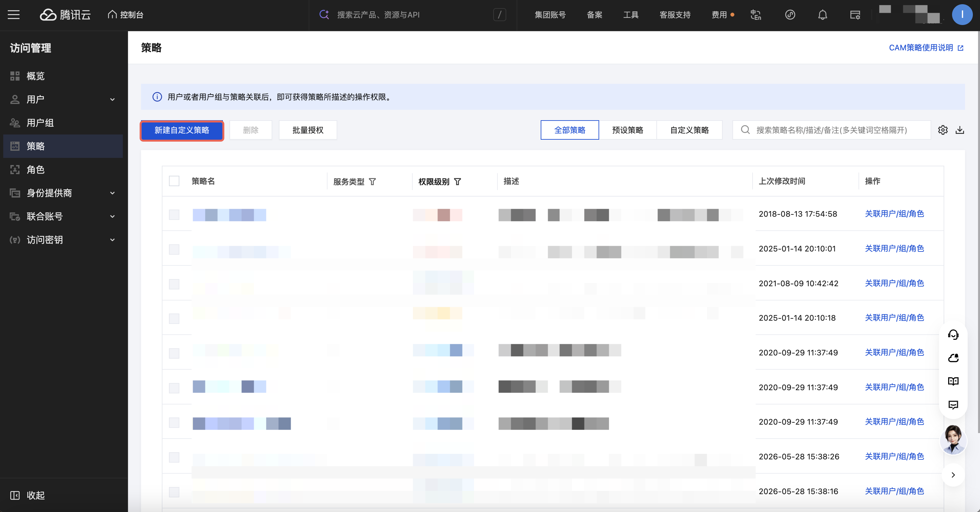Click the AI search icon in search bar
This screenshot has height=512, width=980.
324,14
